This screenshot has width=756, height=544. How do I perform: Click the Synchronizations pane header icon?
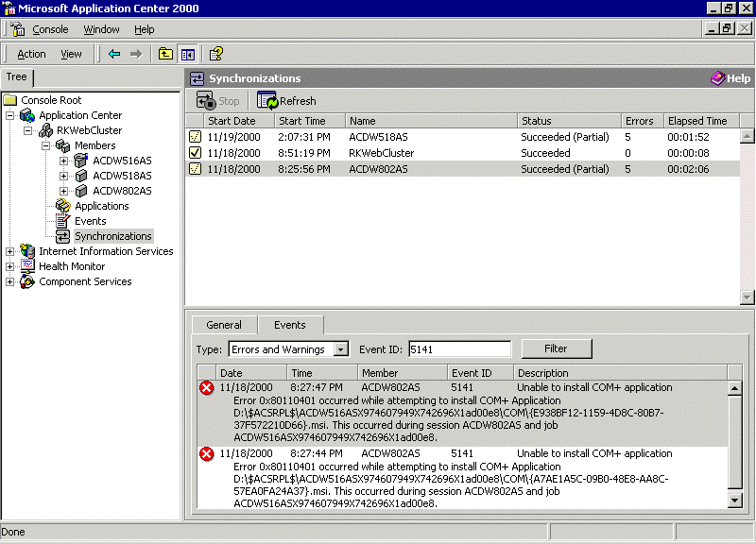pyautogui.click(x=197, y=78)
